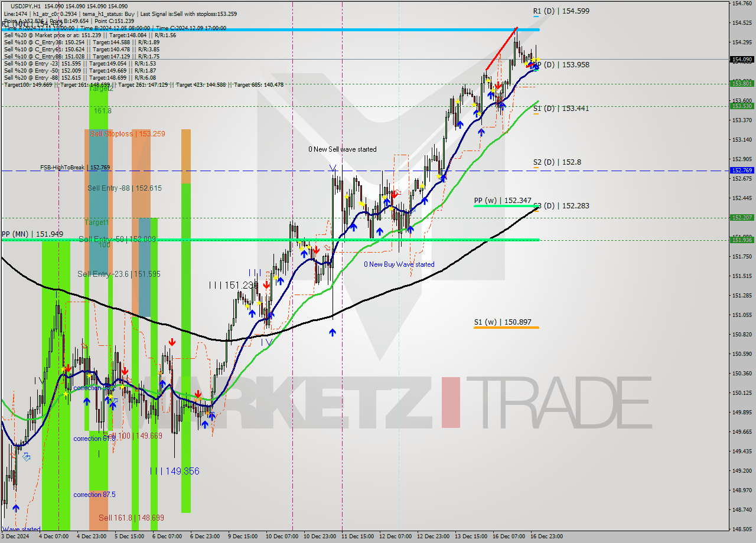Screen dimensions: 756x543
Task: Click the Sell Entry -50 | 152.009 label
Action: click(x=117, y=240)
